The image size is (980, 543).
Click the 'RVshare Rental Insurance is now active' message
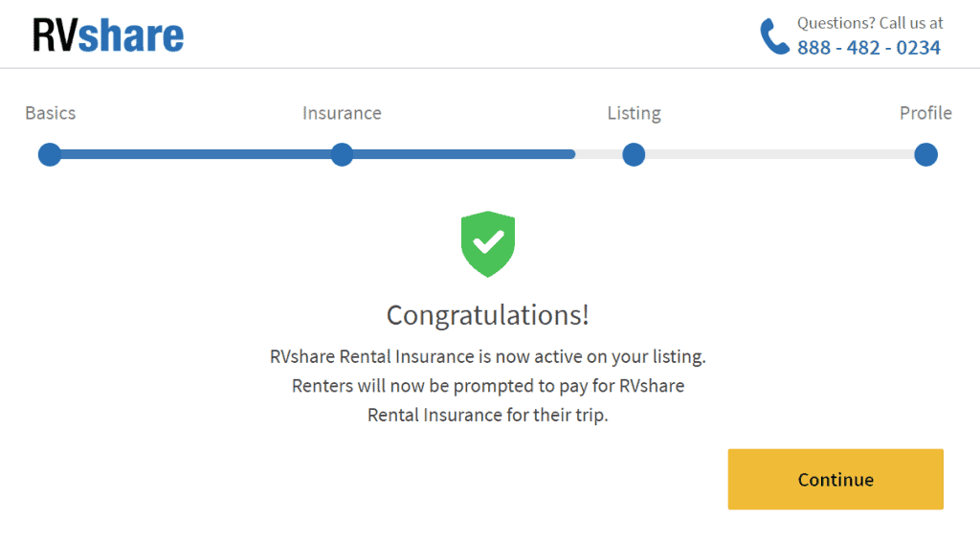click(488, 356)
